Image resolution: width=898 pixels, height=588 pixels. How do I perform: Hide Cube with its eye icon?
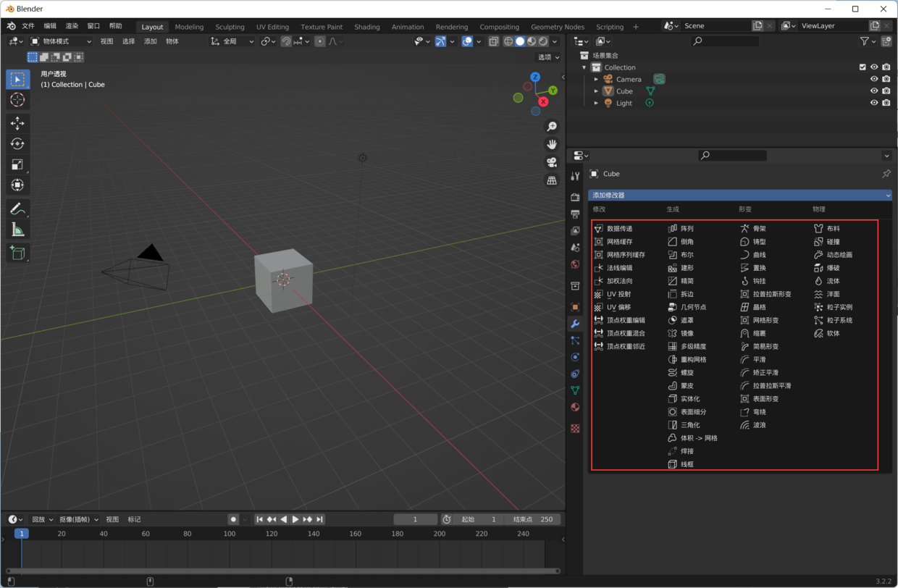(874, 91)
